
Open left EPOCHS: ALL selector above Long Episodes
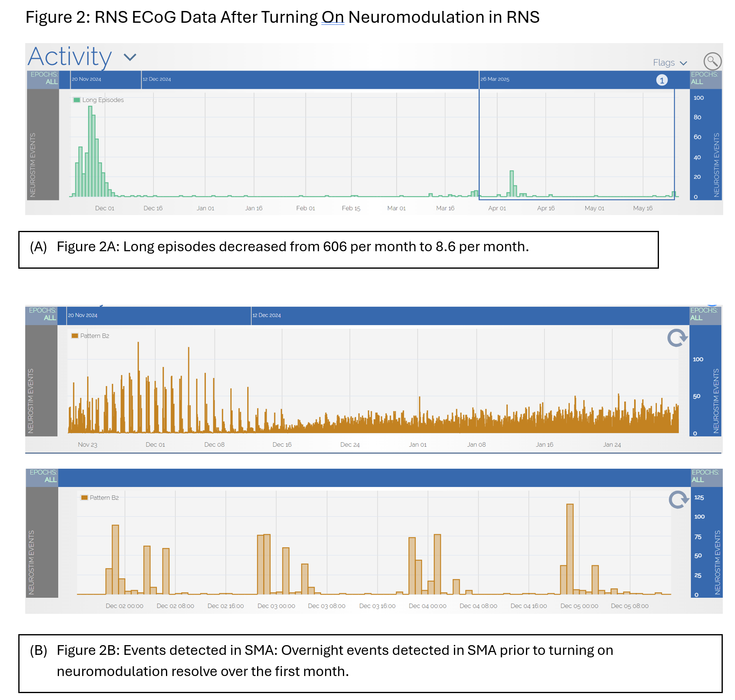point(44,78)
